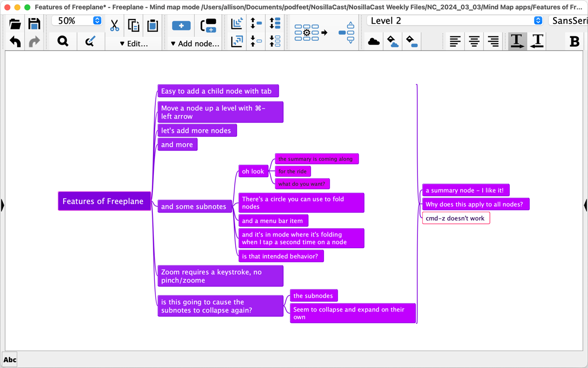This screenshot has width=588, height=368.
Task: Center-align text with alignment icon
Action: [x=474, y=42]
